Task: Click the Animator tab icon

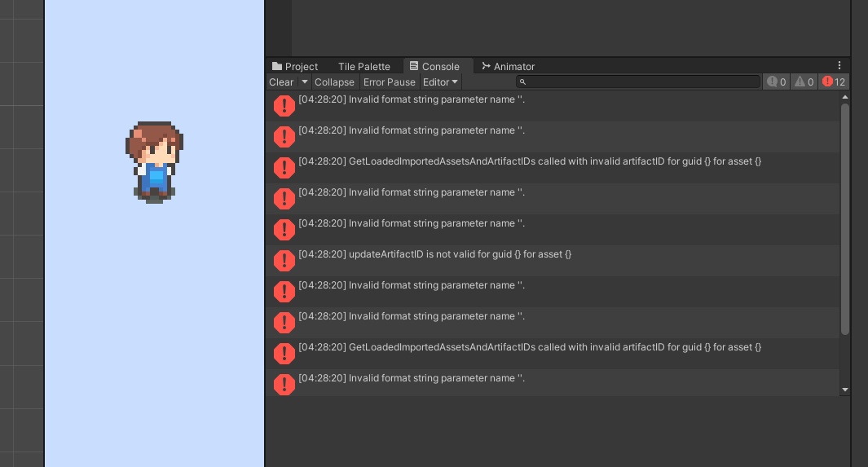Action: [486, 66]
